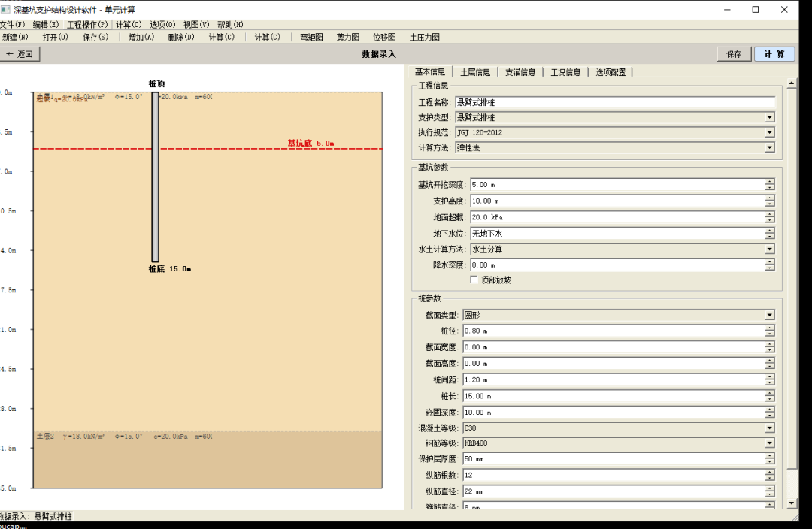Decrease 纵筋直径 with its down arrow

pyautogui.click(x=770, y=494)
